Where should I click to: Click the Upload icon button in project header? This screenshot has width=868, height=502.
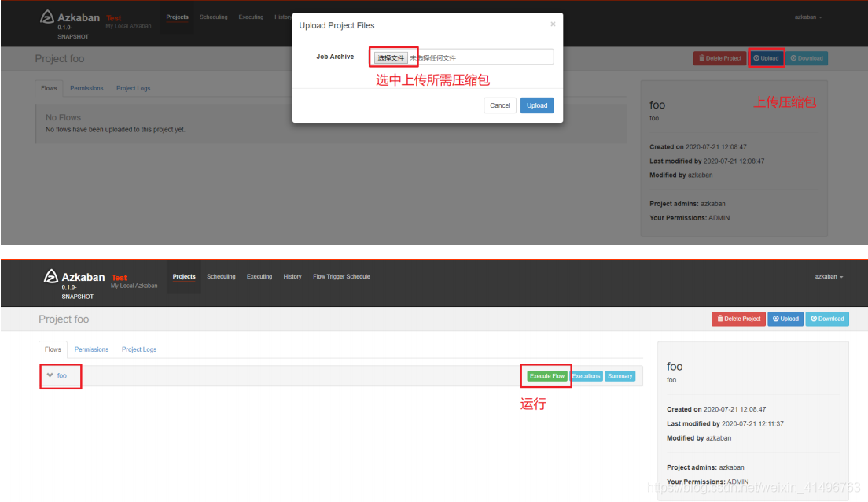tap(767, 57)
